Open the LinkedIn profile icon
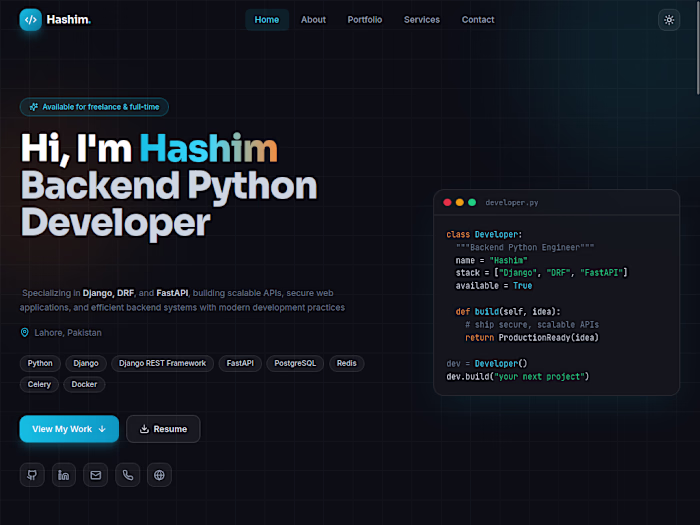The height and width of the screenshot is (525, 700). pyautogui.click(x=64, y=475)
